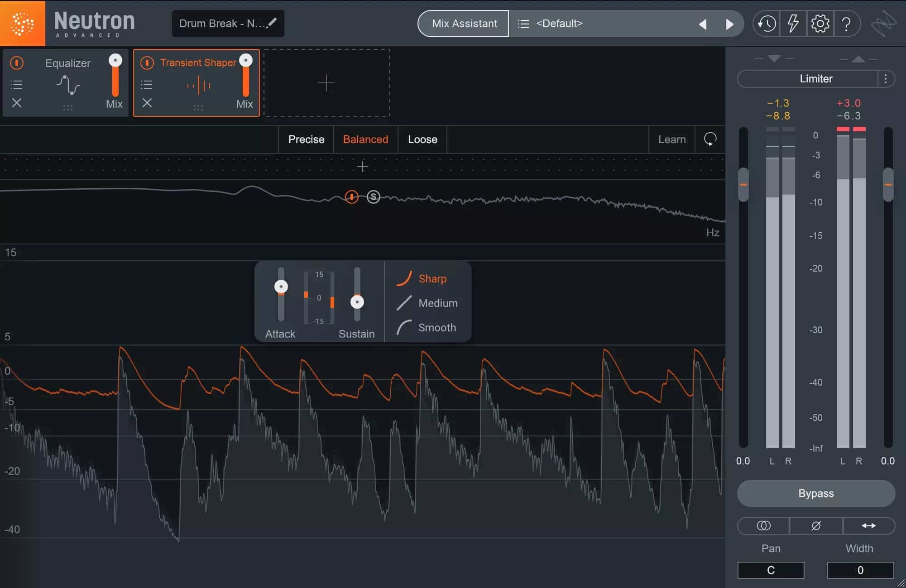This screenshot has width=906, height=588.
Task: Click the input meter down-triangle marker
Action: click(x=774, y=59)
